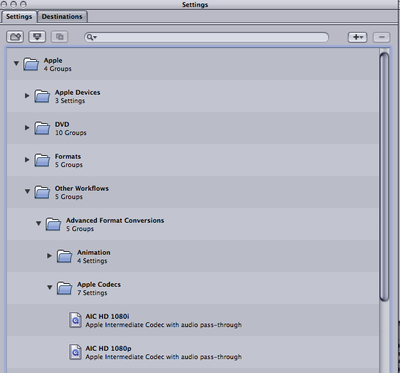This screenshot has width=400, height=373.
Task: Select the AIC HD 1080p setting name
Action: [x=108, y=348]
